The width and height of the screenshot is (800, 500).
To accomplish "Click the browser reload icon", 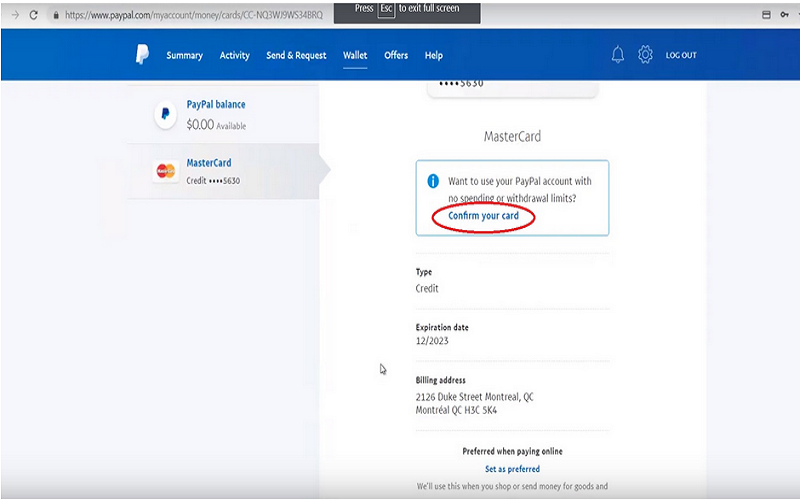I will pyautogui.click(x=34, y=15).
